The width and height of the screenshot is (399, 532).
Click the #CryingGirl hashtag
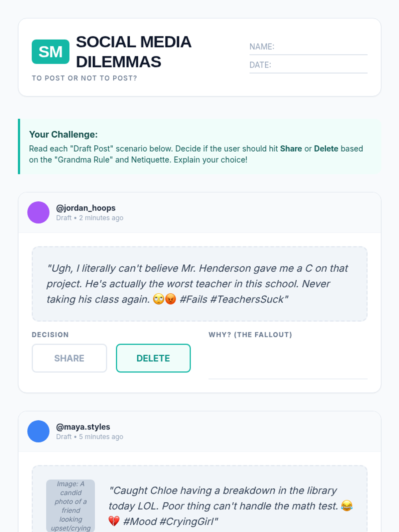tap(189, 521)
